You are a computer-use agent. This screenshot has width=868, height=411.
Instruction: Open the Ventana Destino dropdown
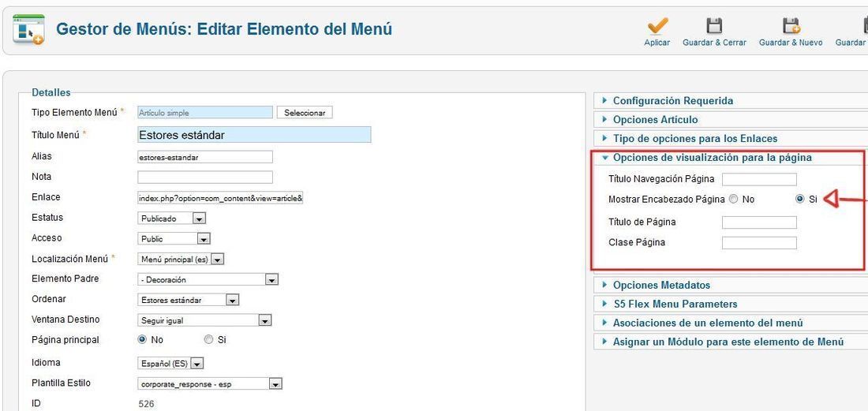click(x=204, y=320)
